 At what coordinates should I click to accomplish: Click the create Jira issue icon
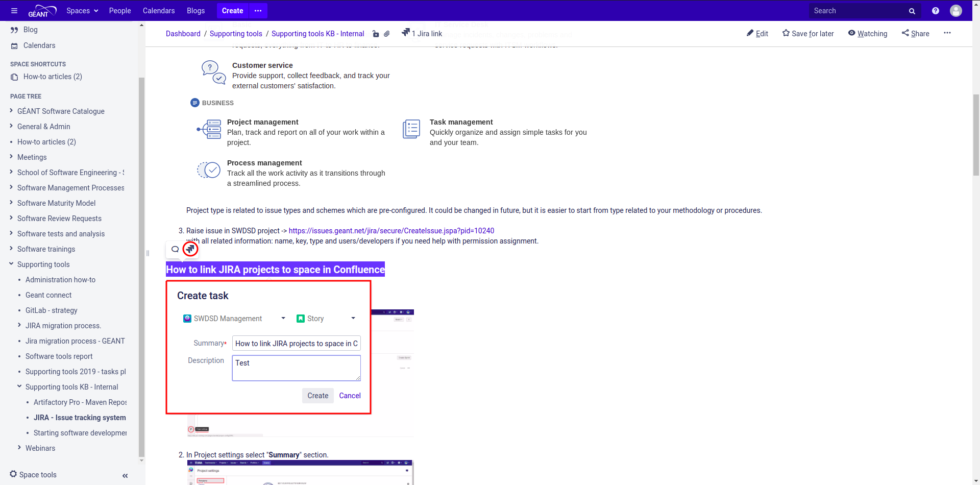pos(190,249)
